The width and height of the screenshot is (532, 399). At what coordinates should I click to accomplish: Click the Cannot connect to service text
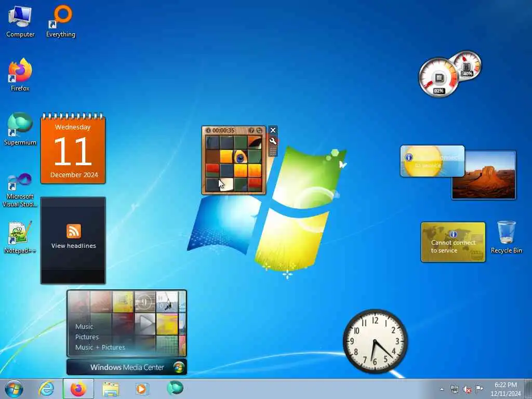[453, 247]
